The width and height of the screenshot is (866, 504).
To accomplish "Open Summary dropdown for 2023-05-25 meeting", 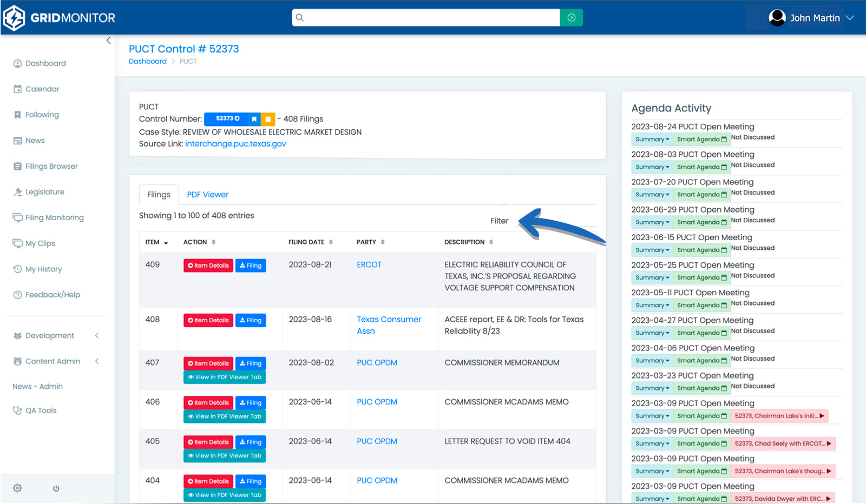I will click(652, 278).
